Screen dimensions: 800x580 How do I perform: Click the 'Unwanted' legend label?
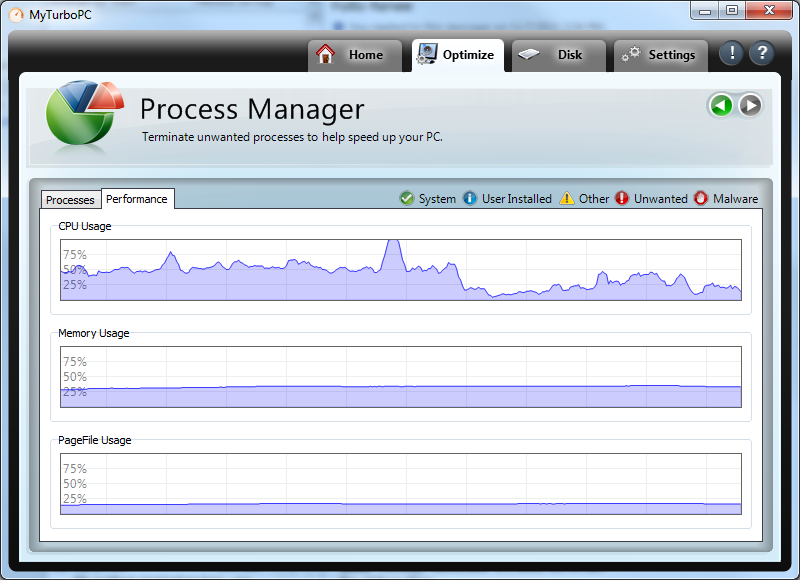coord(661,199)
